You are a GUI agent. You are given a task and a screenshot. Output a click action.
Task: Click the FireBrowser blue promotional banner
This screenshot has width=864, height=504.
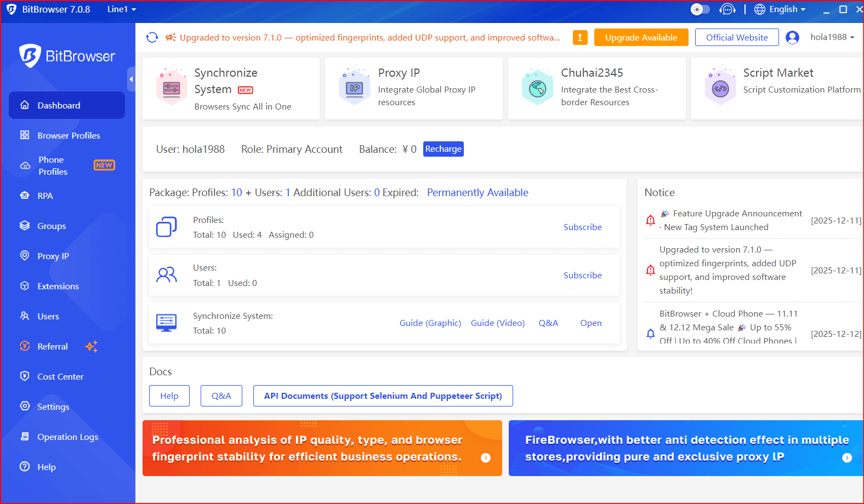coord(685,448)
